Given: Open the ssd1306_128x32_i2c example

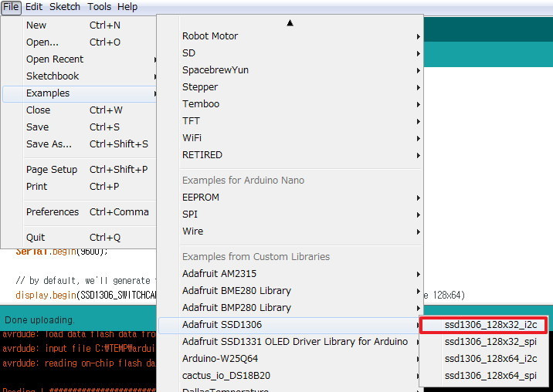Looking at the screenshot, I should tap(483, 325).
